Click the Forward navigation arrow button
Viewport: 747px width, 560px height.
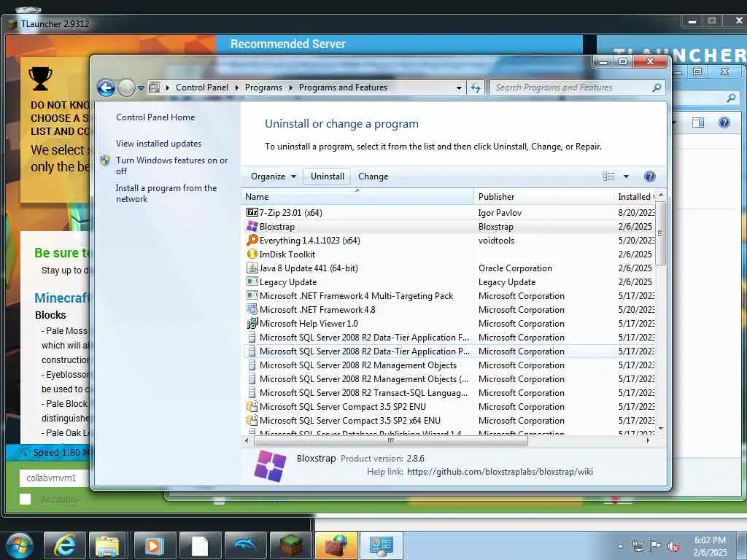point(126,87)
